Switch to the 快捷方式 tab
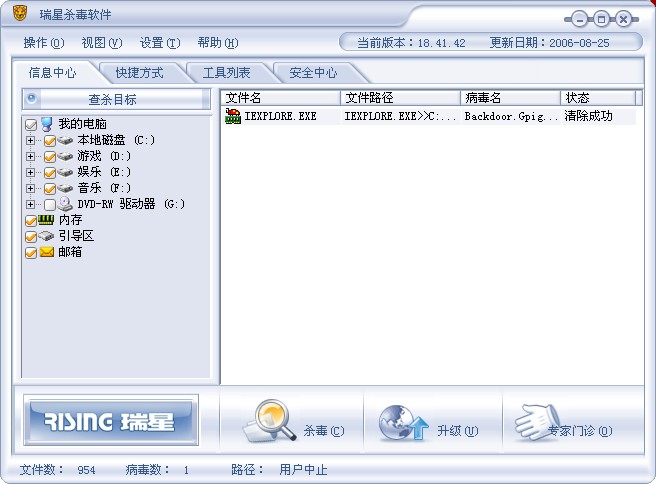The height and width of the screenshot is (484, 656). click(139, 73)
